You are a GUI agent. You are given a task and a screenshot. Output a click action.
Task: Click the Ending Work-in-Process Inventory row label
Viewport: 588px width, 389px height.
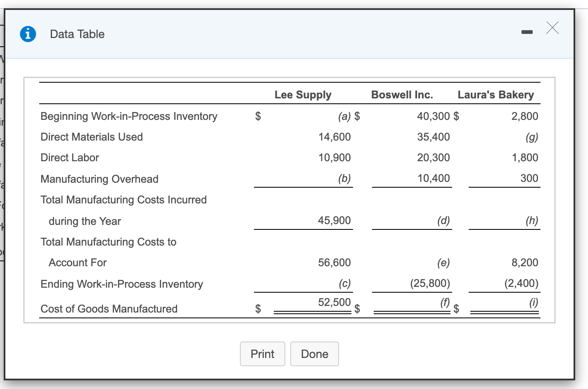click(x=122, y=284)
